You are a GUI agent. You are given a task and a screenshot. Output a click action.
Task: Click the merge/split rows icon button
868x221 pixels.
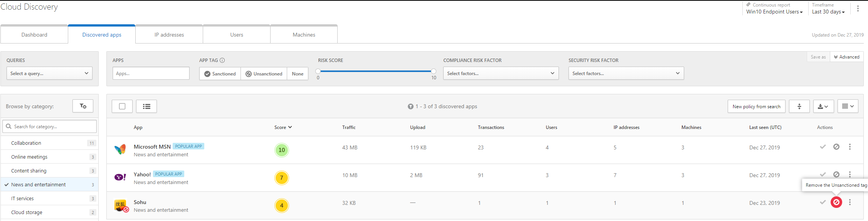(799, 106)
